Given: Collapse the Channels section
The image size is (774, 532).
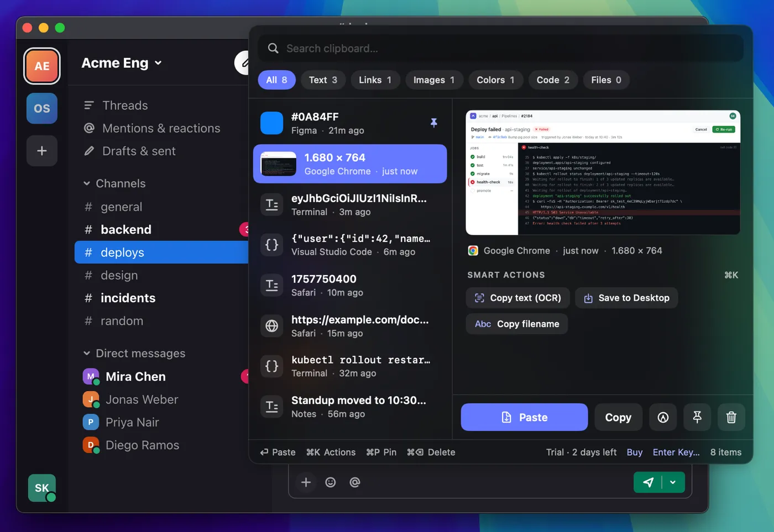Looking at the screenshot, I should [x=114, y=183].
